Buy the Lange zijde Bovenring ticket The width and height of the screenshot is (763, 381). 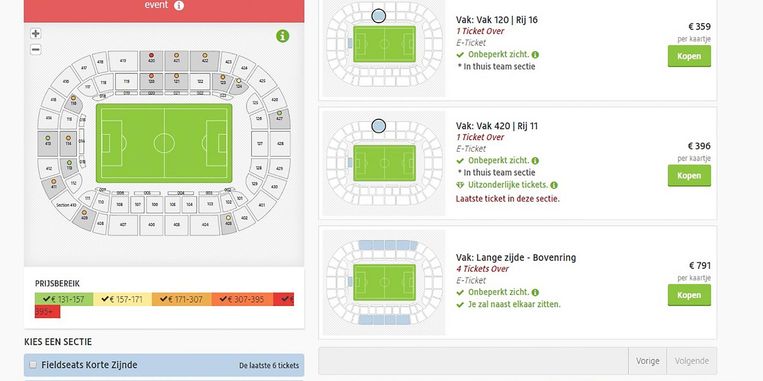pyautogui.click(x=689, y=295)
